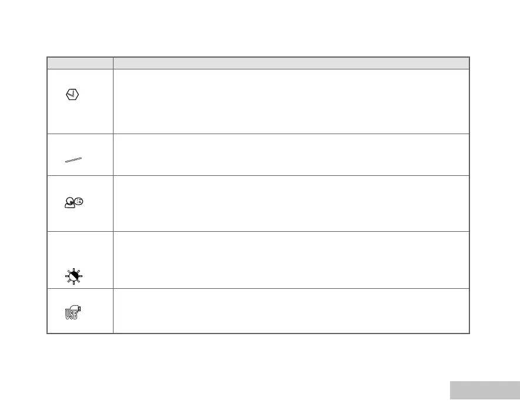
Task: Click the row border between clock and diagonal line rows
Action: click(258, 134)
